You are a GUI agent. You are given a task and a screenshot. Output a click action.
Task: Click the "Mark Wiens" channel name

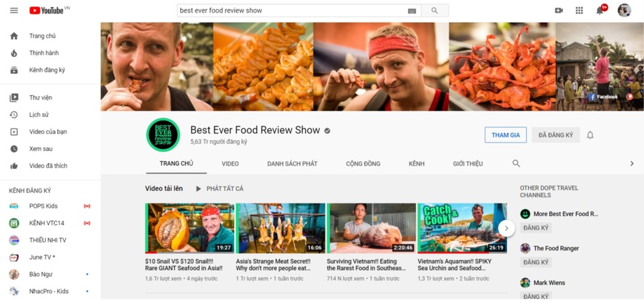tap(549, 283)
